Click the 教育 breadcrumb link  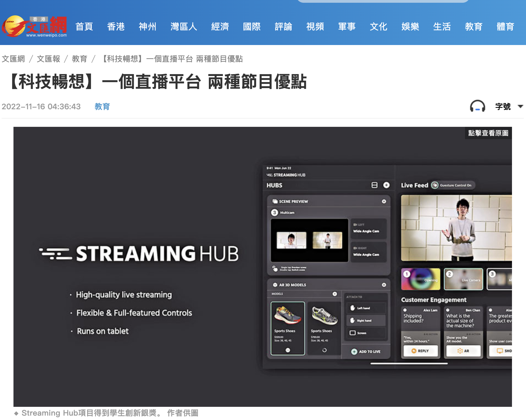(x=80, y=59)
